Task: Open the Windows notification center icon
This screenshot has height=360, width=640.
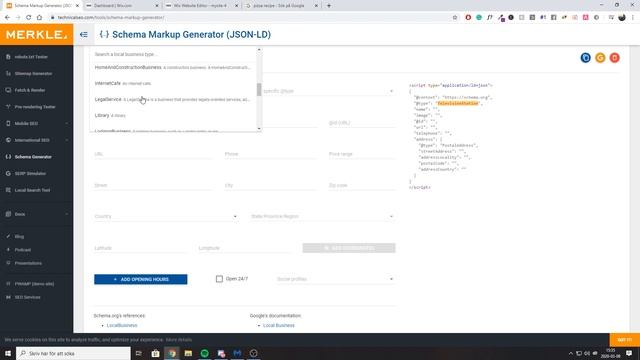Action: (629, 353)
